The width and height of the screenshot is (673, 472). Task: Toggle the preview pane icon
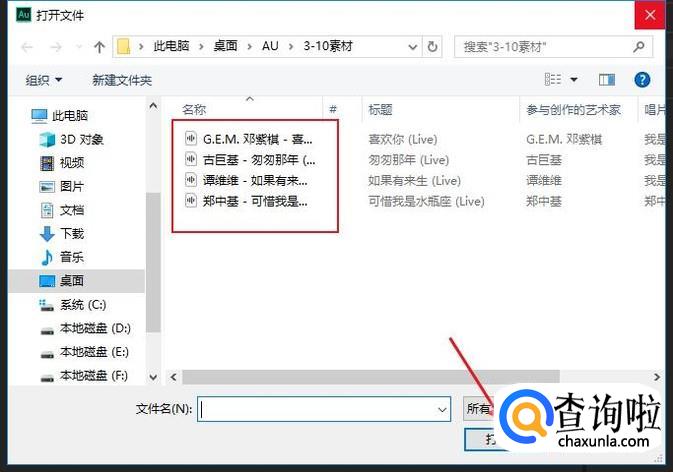pos(606,79)
